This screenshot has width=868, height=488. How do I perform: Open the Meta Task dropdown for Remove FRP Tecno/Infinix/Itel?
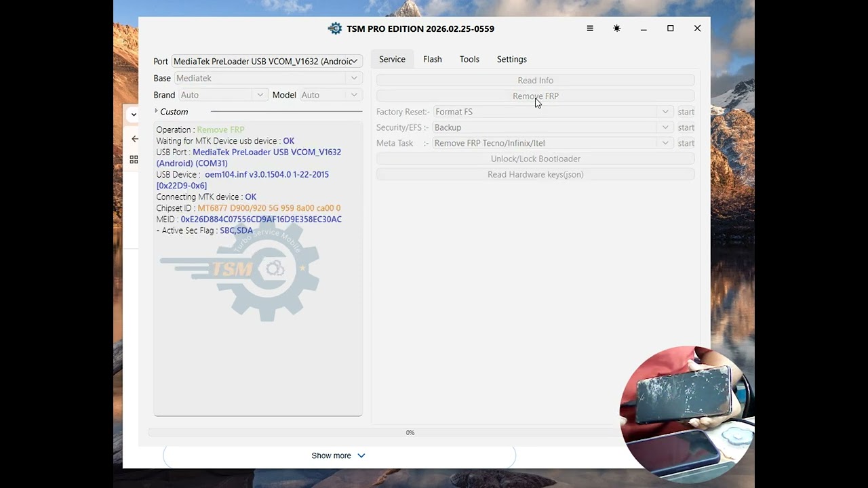click(x=552, y=143)
